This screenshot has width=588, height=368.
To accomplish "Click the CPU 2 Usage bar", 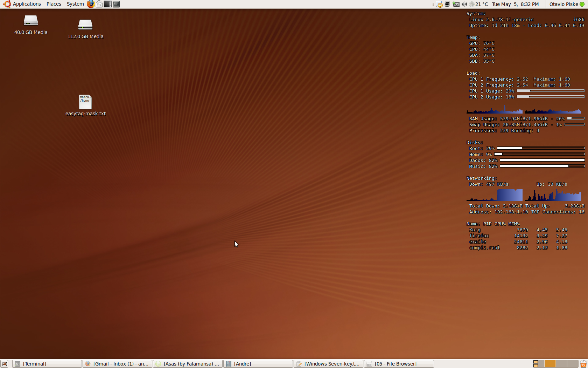I will pyautogui.click(x=551, y=97).
